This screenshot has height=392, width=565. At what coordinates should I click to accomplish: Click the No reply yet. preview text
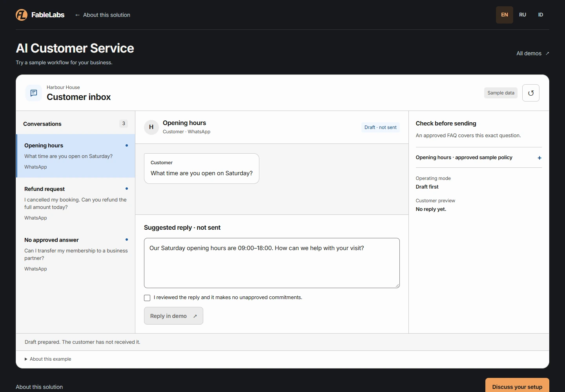click(431, 209)
